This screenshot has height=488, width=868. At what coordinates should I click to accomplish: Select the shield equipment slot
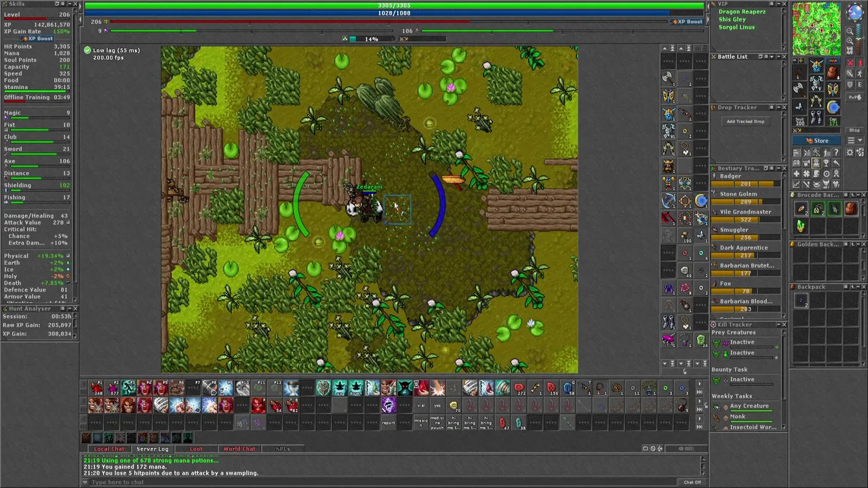pyautogui.click(x=834, y=89)
